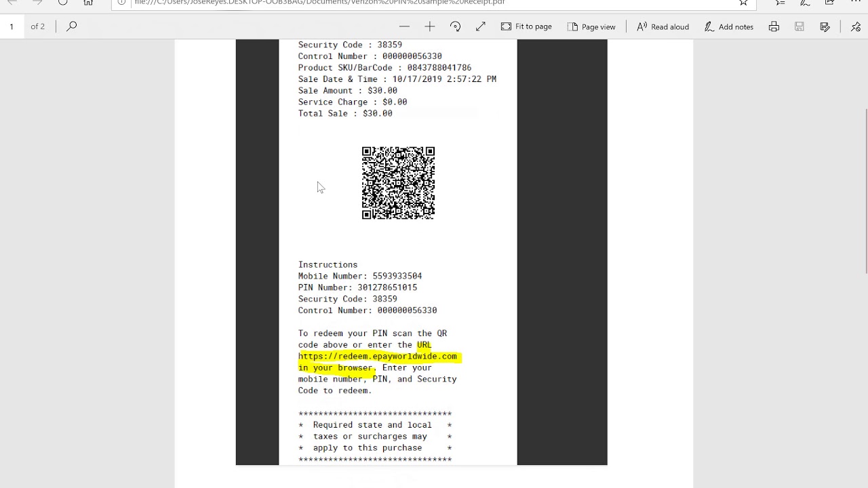Click 'Required state and local' notice line
Screen dimensions: 868x488
(x=372, y=426)
